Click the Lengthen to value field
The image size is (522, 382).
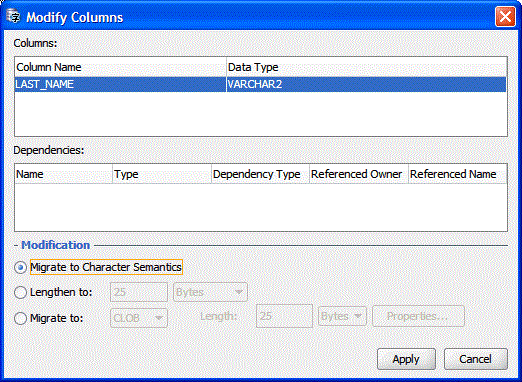tap(139, 292)
